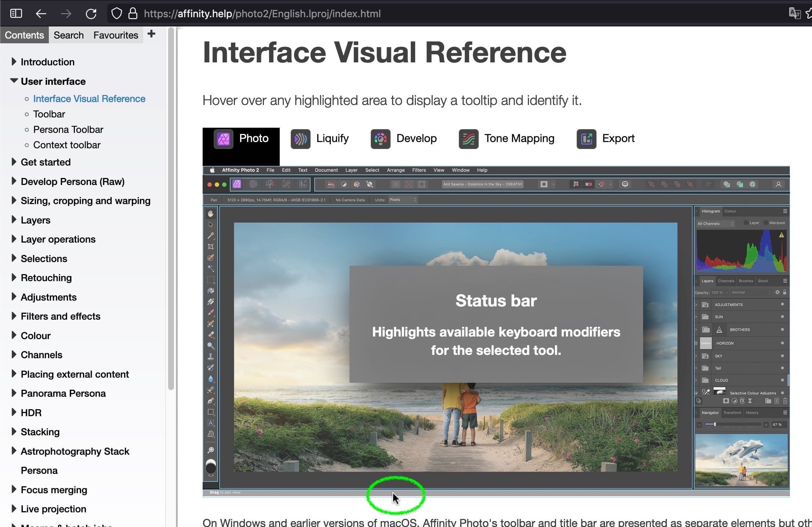Select the Erase Brush tool icon
This screenshot has height=527, width=812.
pyautogui.click(x=211, y=335)
